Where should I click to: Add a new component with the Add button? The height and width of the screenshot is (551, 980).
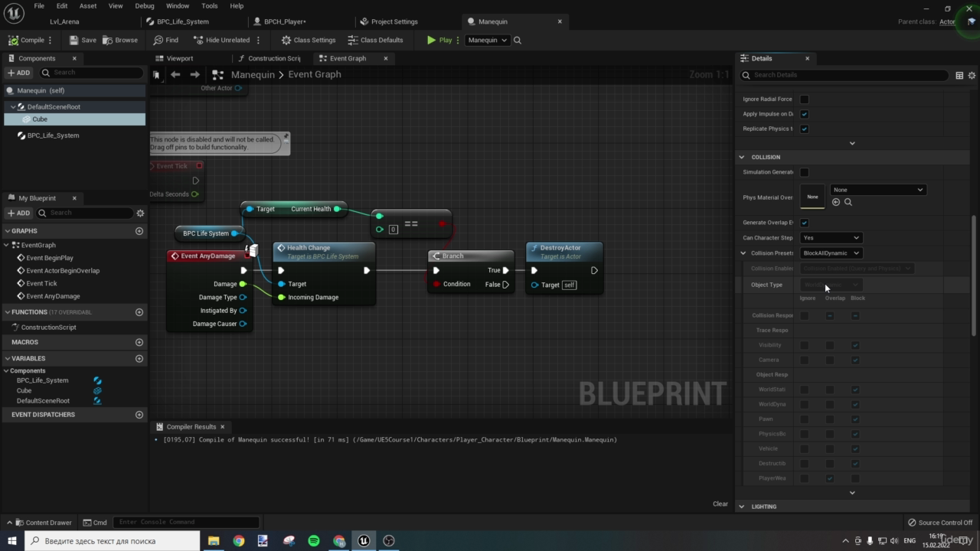click(18, 73)
